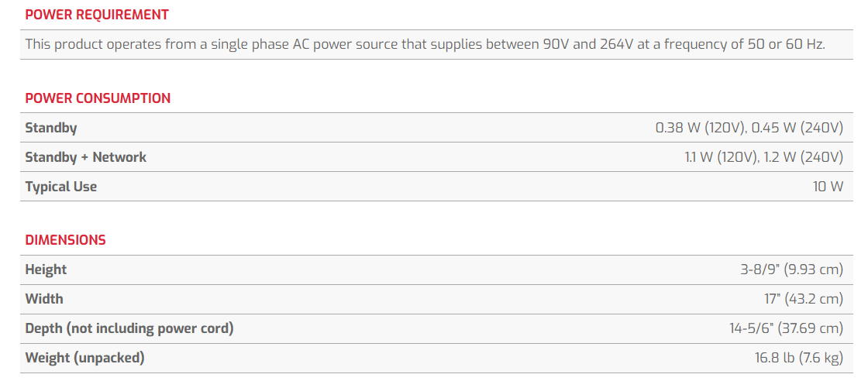868x388 pixels.
Task: Click the 'Weight (unpacked)' row label
Action: (84, 358)
